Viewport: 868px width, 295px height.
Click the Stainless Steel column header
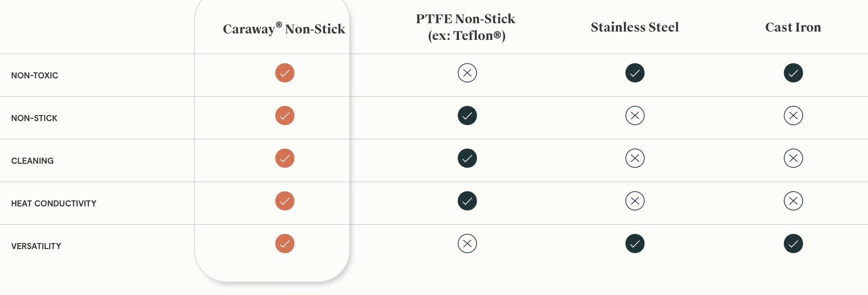coord(635,27)
